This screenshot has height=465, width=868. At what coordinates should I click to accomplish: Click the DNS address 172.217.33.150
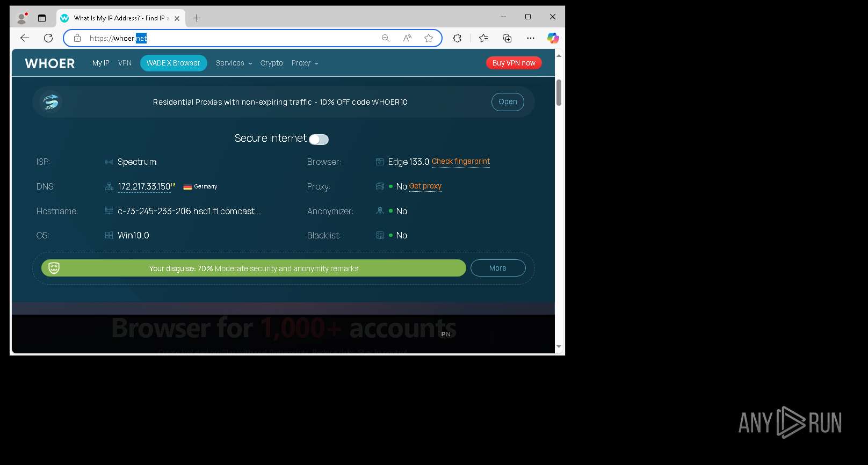pyautogui.click(x=144, y=186)
